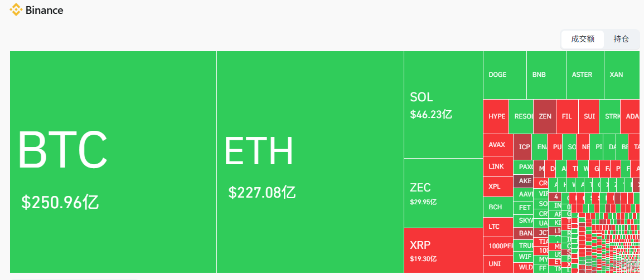The image size is (644, 280).
Task: Click the SOL tile
Action: point(443,105)
